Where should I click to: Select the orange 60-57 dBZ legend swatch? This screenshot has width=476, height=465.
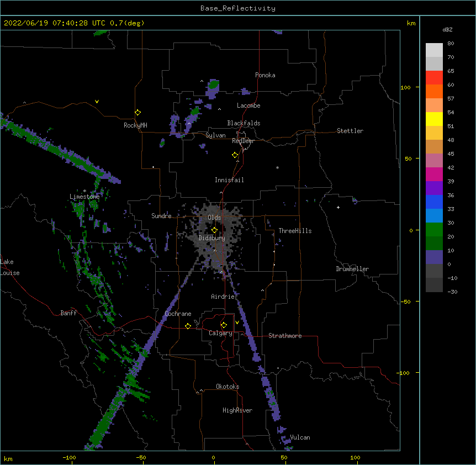[x=434, y=92]
